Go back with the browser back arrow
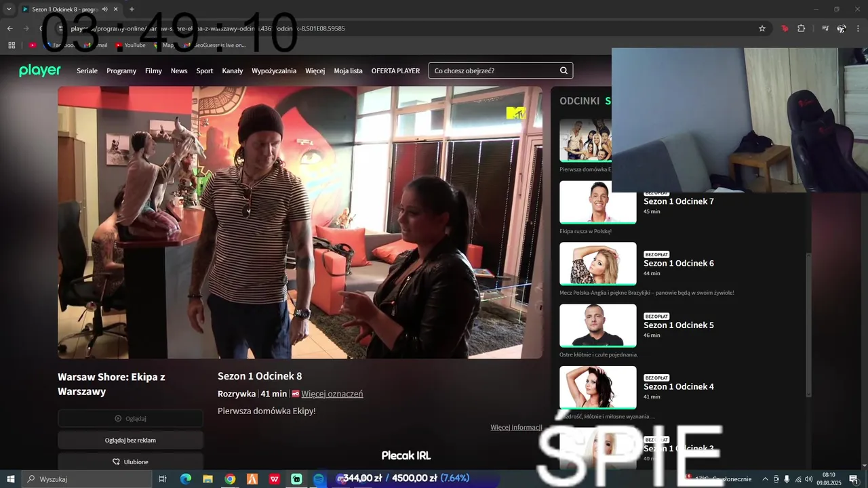This screenshot has width=868, height=488. coord(9,28)
